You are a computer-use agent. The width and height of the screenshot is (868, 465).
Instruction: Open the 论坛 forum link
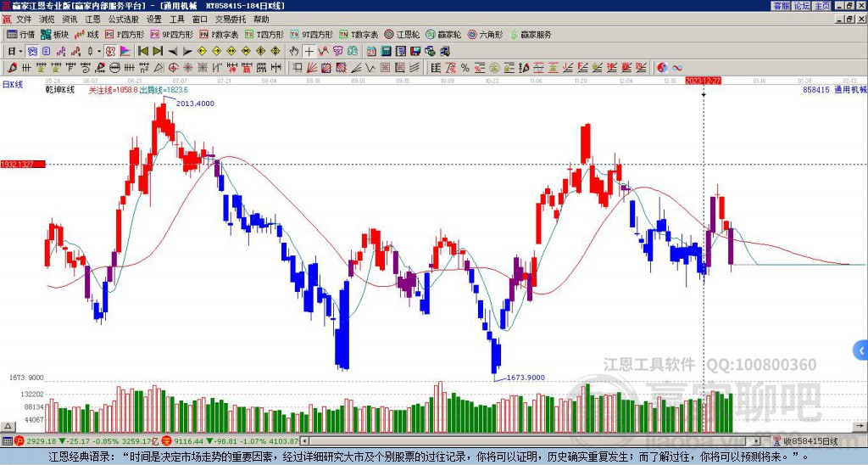pos(802,6)
